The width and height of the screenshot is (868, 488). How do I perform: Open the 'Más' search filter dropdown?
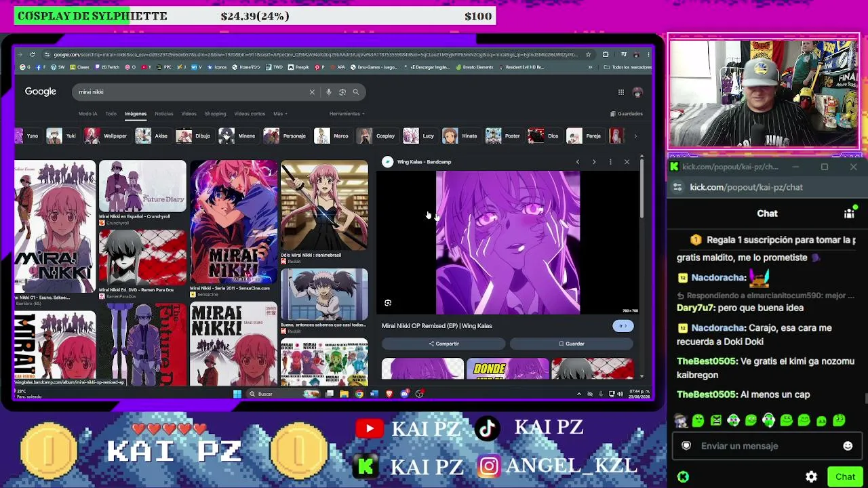point(280,114)
